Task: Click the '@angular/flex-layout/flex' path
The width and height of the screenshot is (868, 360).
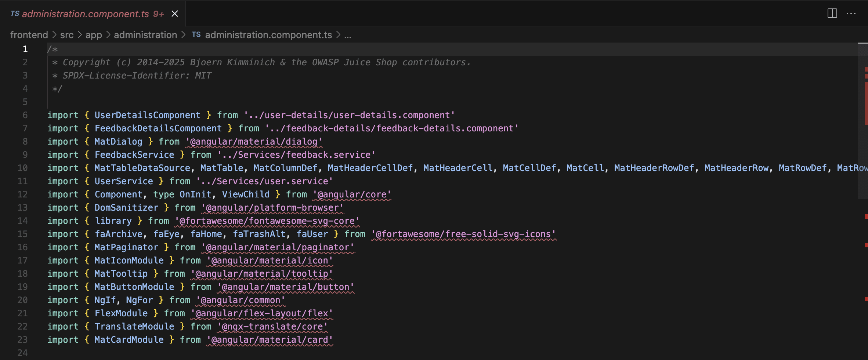Action: pyautogui.click(x=262, y=313)
